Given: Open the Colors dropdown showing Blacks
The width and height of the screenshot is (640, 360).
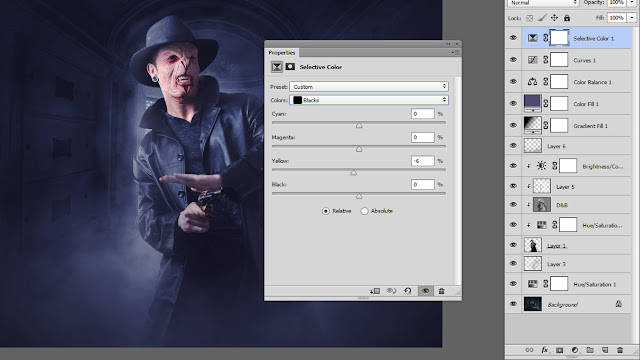Looking at the screenshot, I should [x=369, y=100].
